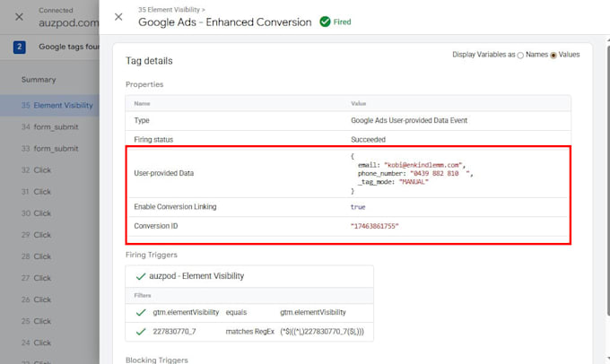Close the auzpod.com debug session

pos(19,17)
